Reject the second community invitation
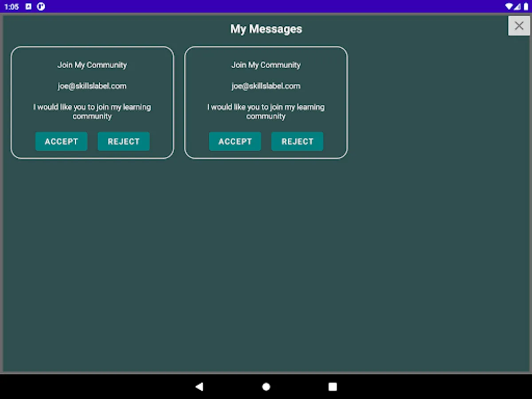This screenshot has width=532, height=399. coord(297,141)
